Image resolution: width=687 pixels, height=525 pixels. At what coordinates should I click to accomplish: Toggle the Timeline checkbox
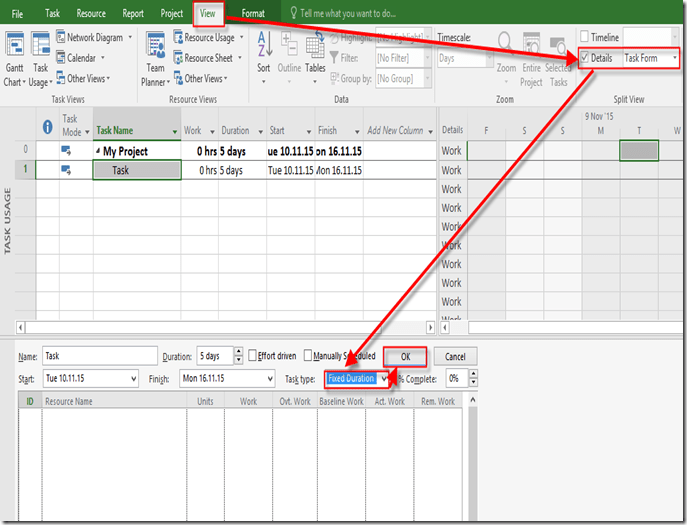585,37
